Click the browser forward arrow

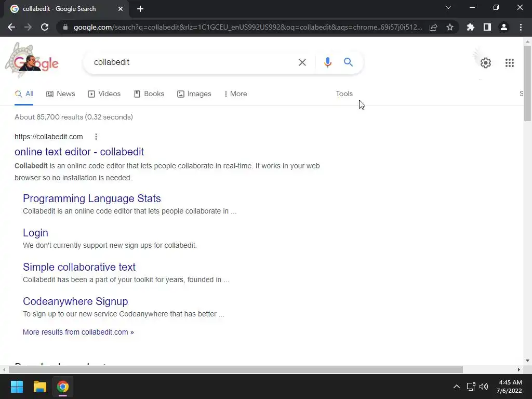click(28, 27)
